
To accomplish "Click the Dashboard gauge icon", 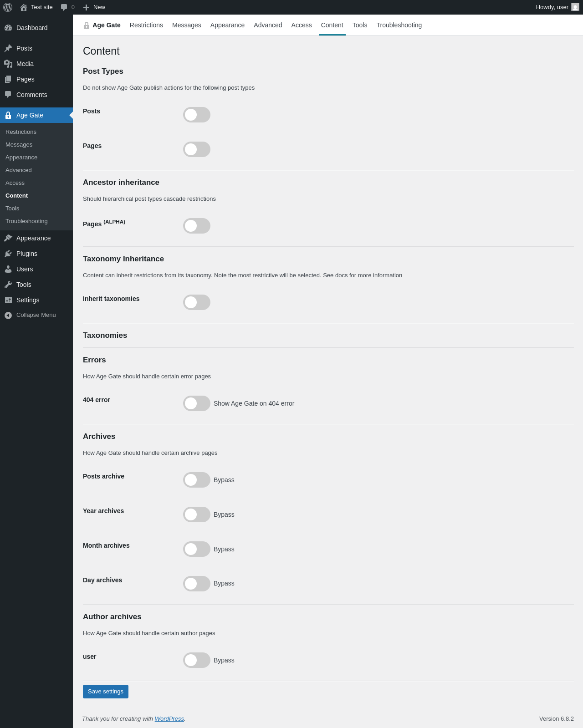I will pos(8,28).
